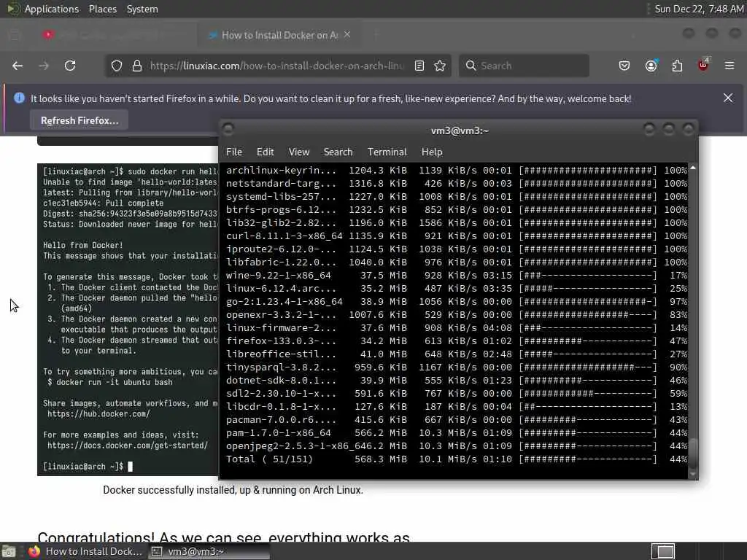Image resolution: width=747 pixels, height=560 pixels.
Task: Open the Firefox hamburger menu
Action: tap(729, 66)
